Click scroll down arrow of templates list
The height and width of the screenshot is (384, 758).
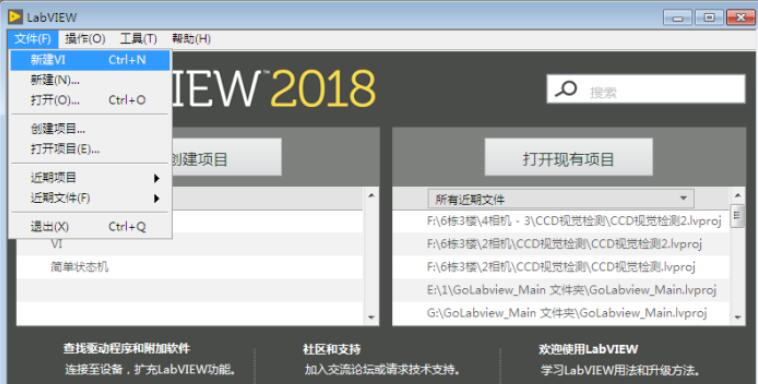(x=371, y=317)
